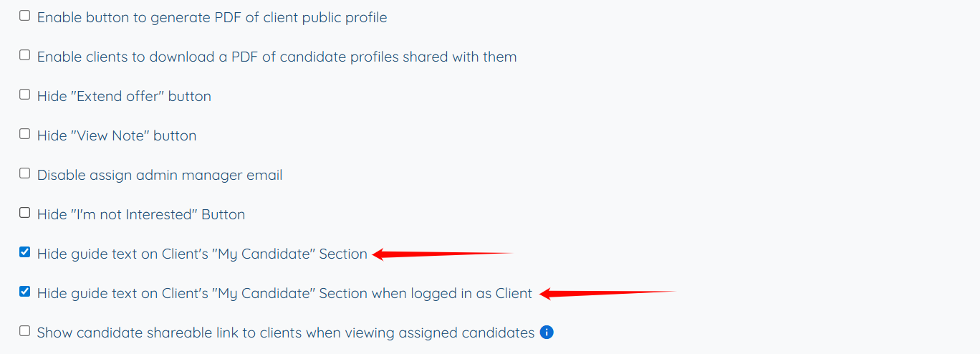
Task: Tick the checkbox for clients downloading candidate profile PDFs
Action: (x=25, y=55)
